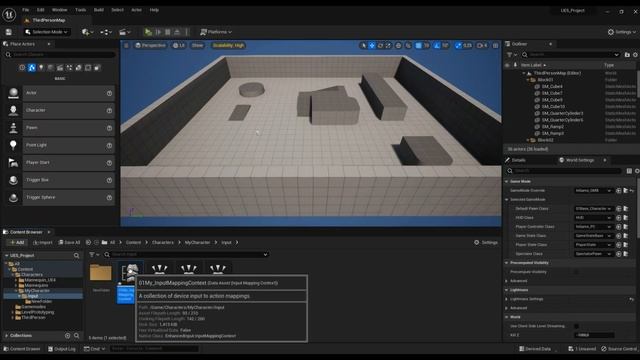Open the Build menu

click(99, 10)
